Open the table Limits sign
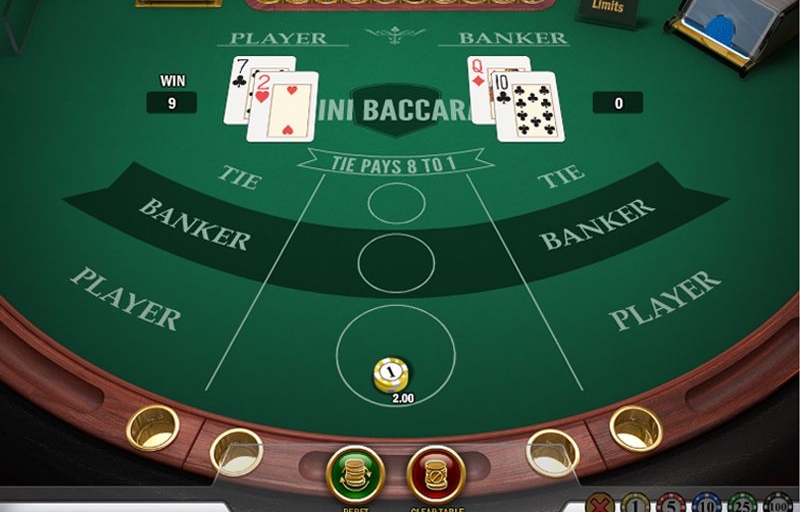800x512 pixels. (608, 11)
